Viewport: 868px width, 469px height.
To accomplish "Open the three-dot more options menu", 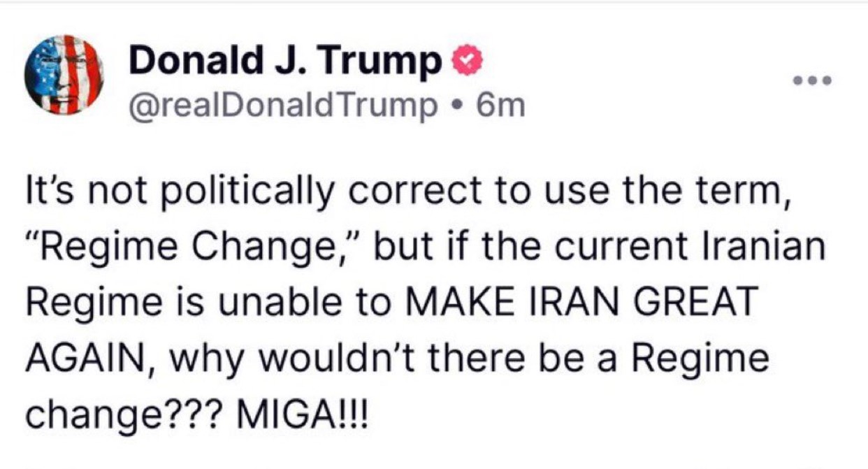I will tap(813, 80).
